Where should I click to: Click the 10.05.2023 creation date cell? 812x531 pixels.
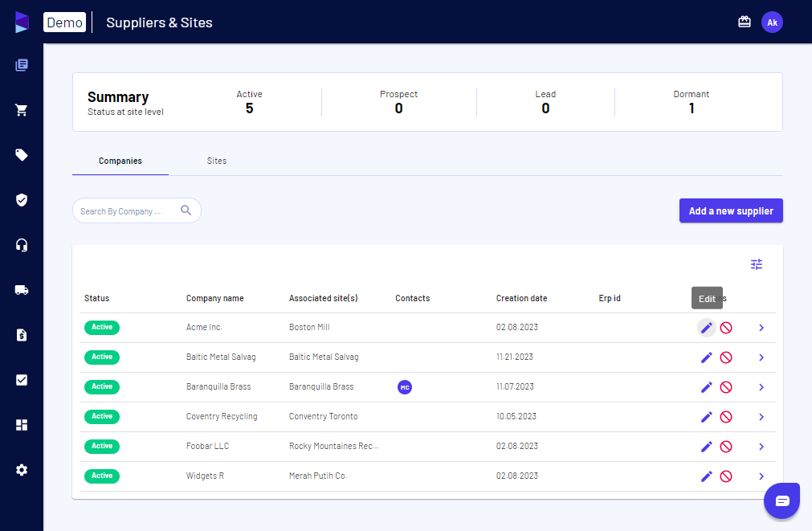point(516,416)
